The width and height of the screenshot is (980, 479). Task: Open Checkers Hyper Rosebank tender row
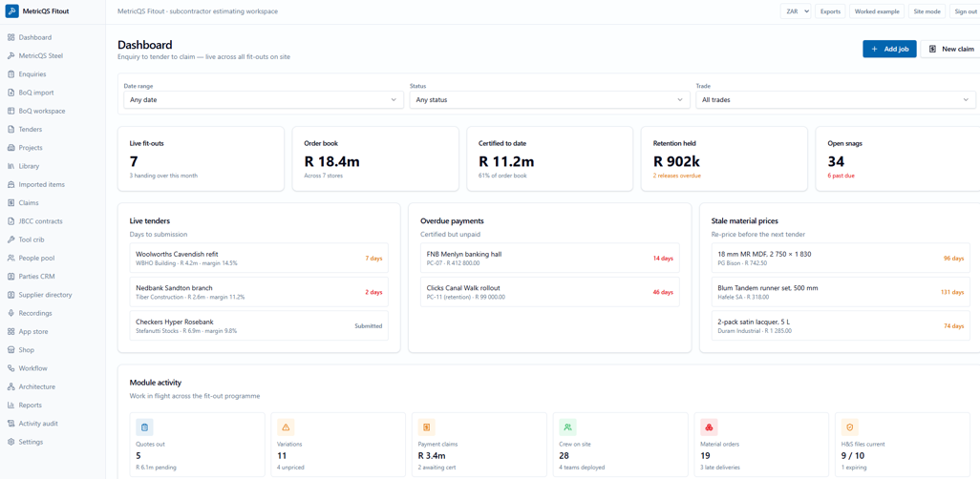coord(259,325)
